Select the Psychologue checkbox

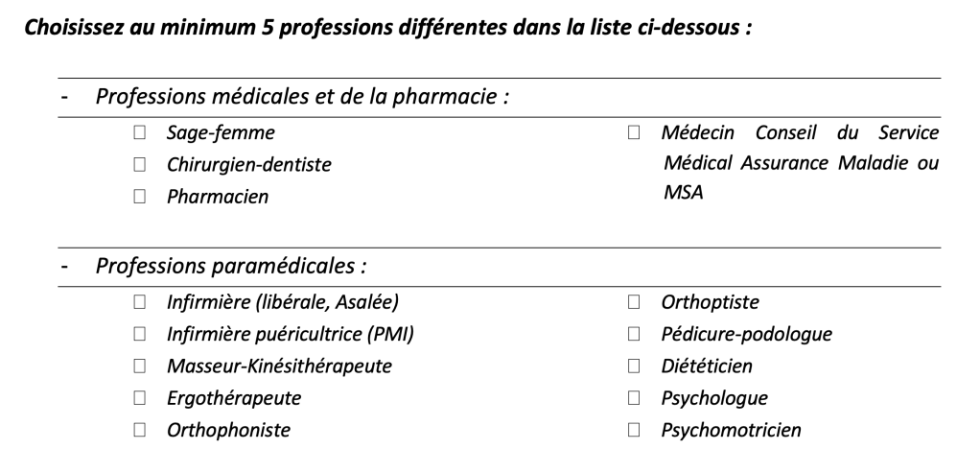click(634, 398)
